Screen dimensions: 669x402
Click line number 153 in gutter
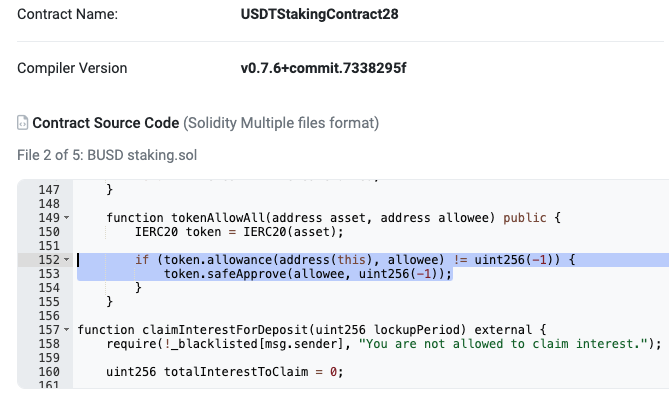click(49, 274)
